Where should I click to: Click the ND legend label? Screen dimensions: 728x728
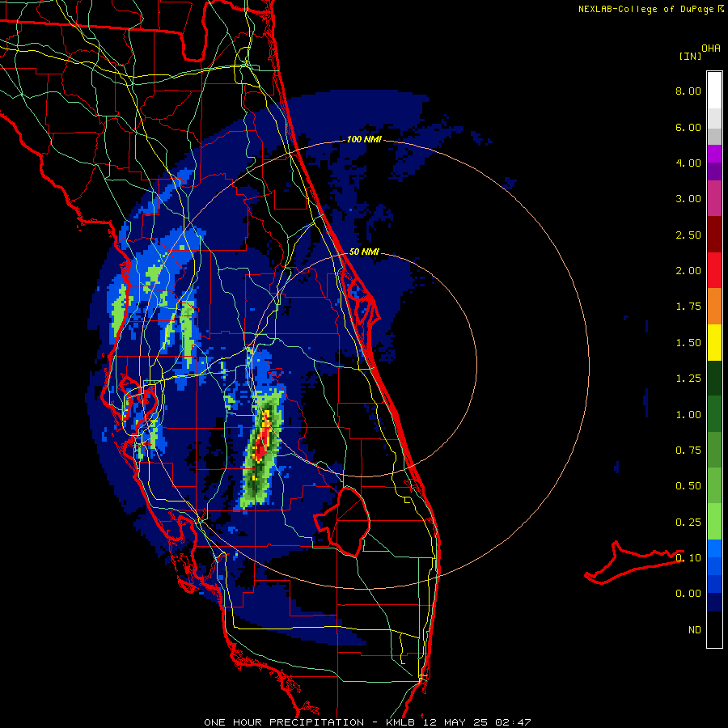(x=695, y=630)
